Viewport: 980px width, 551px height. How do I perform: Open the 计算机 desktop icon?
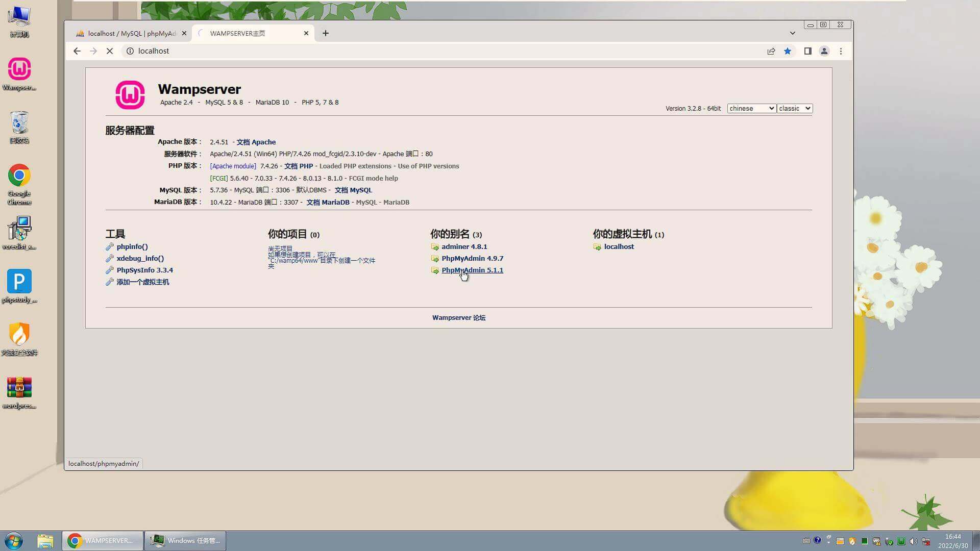pos(19,21)
